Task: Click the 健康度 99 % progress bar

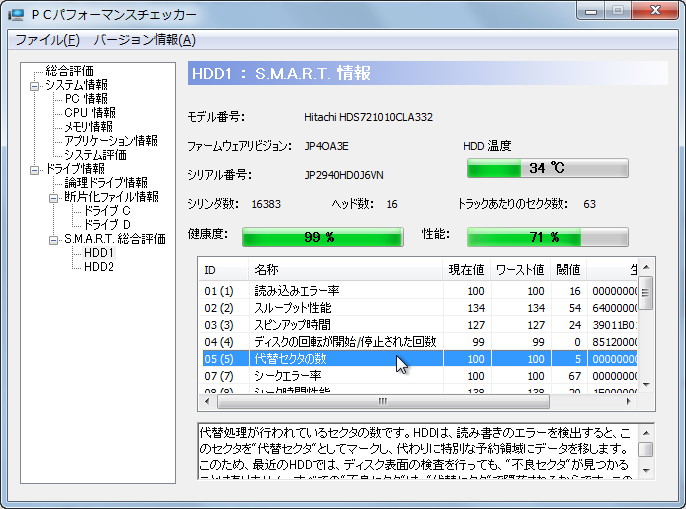Action: tap(323, 237)
